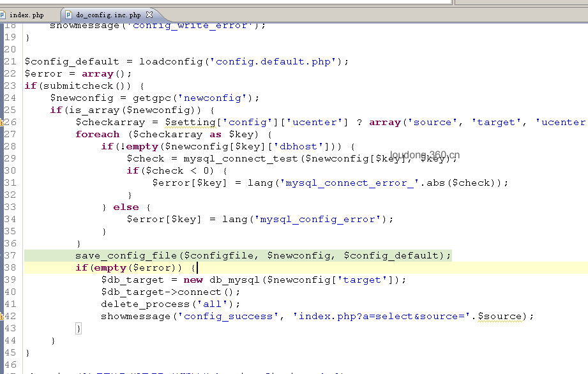Click the boxed closing brace on line 43
Viewport: 588px width, 374px height.
(x=79, y=329)
